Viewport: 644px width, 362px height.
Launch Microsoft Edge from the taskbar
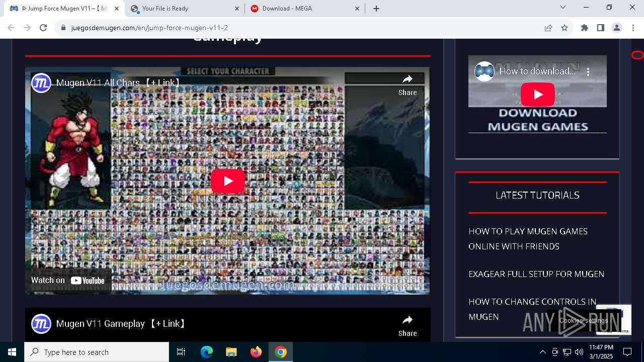coord(207,352)
